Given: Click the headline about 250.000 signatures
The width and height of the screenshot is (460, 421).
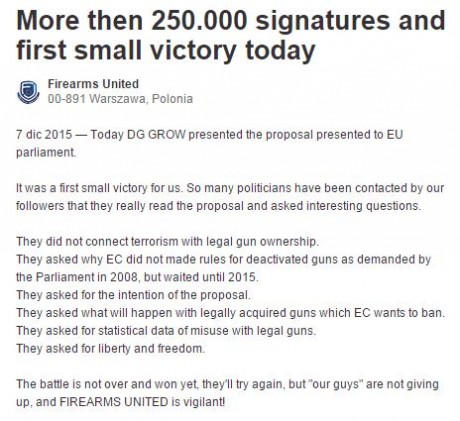Looking at the screenshot, I should point(231,35).
